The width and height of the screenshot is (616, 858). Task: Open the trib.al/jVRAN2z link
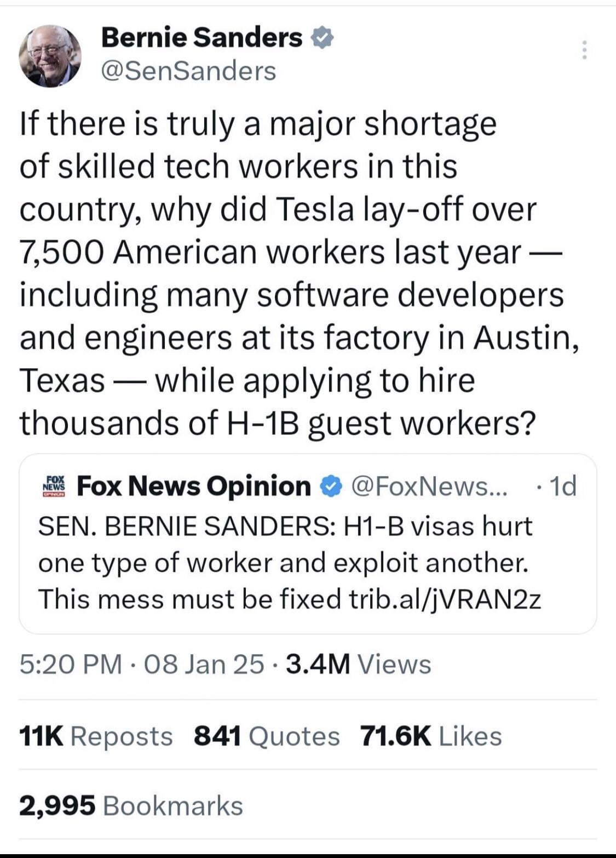[x=445, y=599]
